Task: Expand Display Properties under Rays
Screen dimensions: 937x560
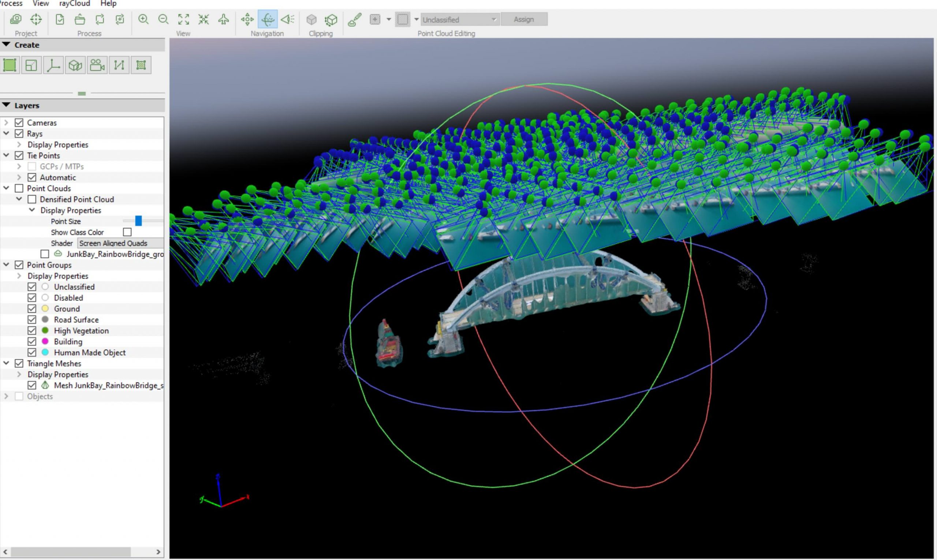Action: click(19, 144)
